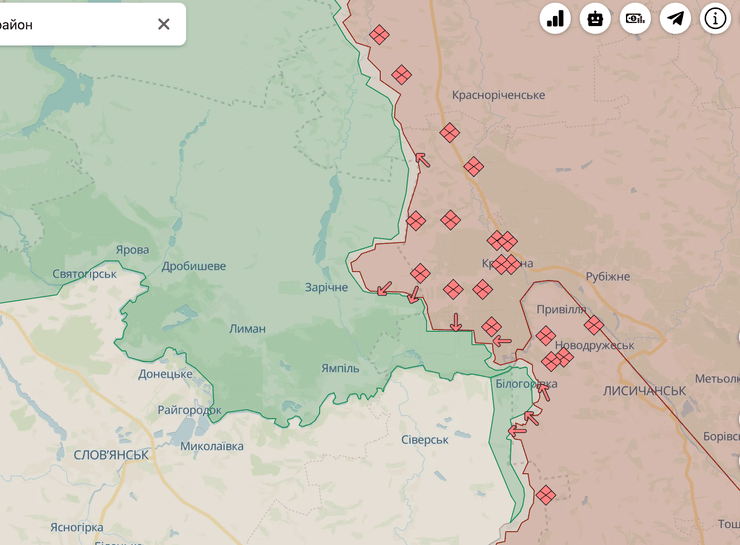This screenshot has width=740, height=545.
Task: Click the northernmost red attack arrow
Action: (422, 159)
